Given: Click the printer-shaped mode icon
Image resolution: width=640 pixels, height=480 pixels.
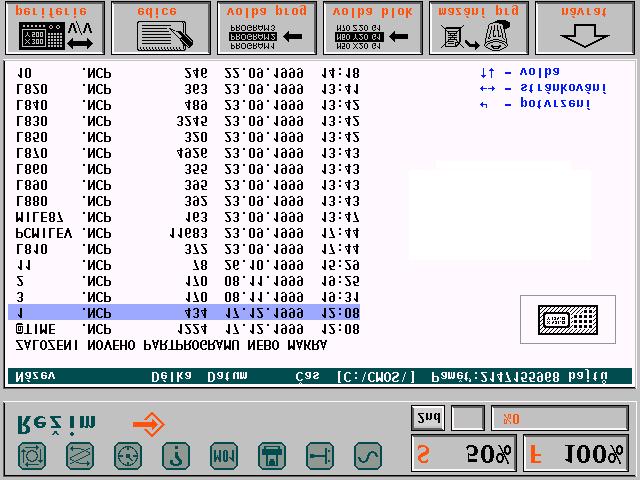Looking at the screenshot, I should 272,456.
